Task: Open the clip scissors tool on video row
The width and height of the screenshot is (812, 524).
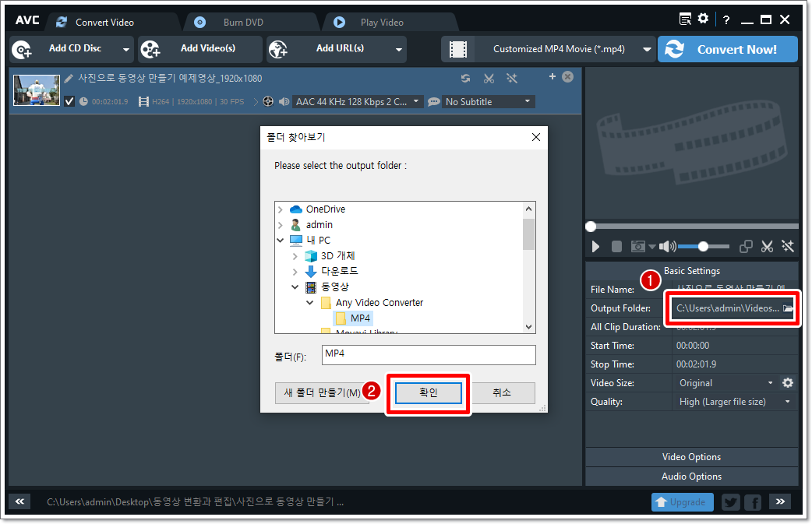Action: tap(489, 78)
